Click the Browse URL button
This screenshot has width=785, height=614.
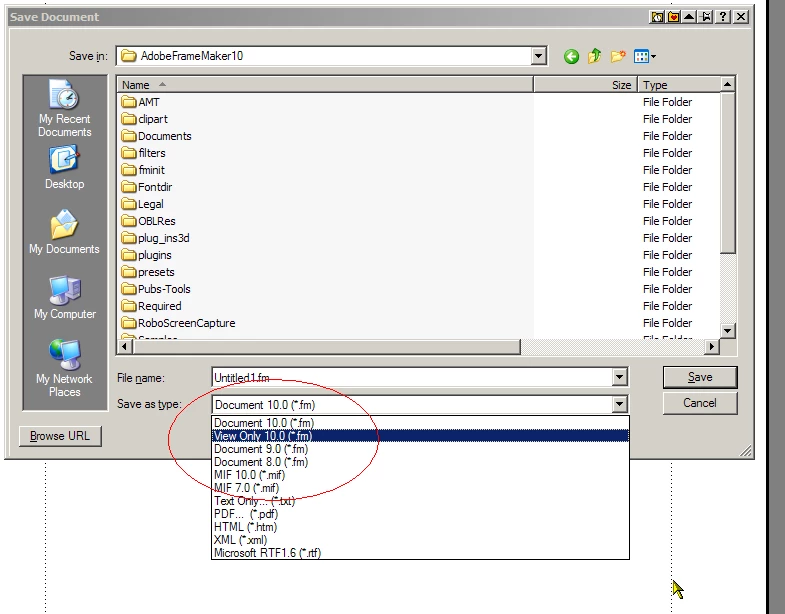pos(60,436)
